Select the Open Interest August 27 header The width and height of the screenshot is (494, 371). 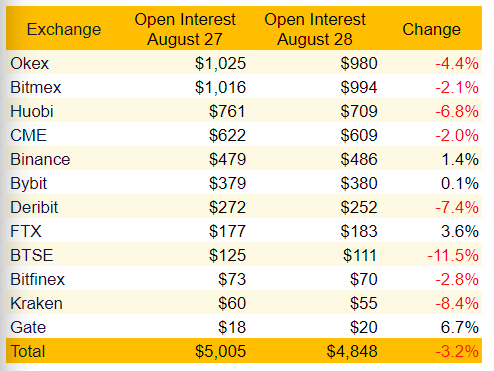185,29
